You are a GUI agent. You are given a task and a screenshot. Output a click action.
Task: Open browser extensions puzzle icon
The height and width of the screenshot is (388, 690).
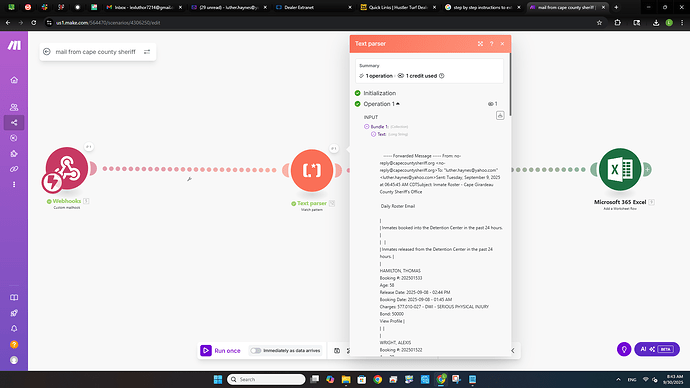coord(617,23)
